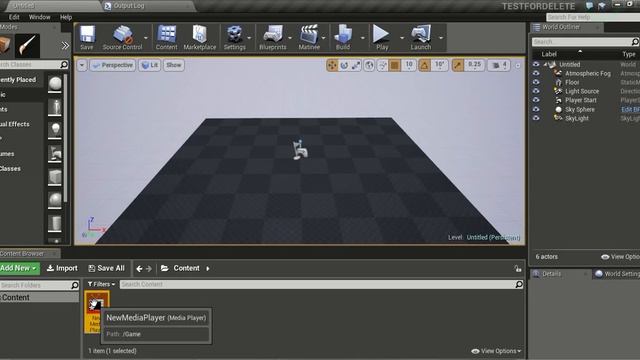Go back in Content Browser history
Image resolution: width=640 pixels, height=360 pixels.
[140, 269]
